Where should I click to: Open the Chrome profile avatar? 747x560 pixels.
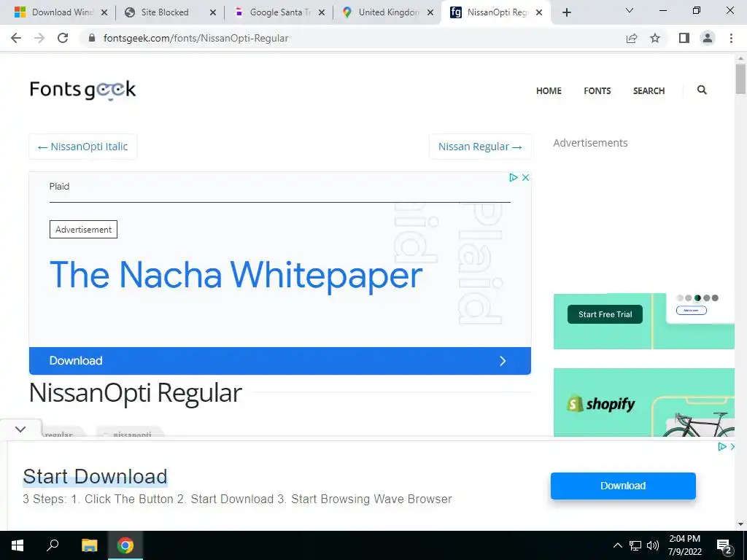[x=708, y=38]
